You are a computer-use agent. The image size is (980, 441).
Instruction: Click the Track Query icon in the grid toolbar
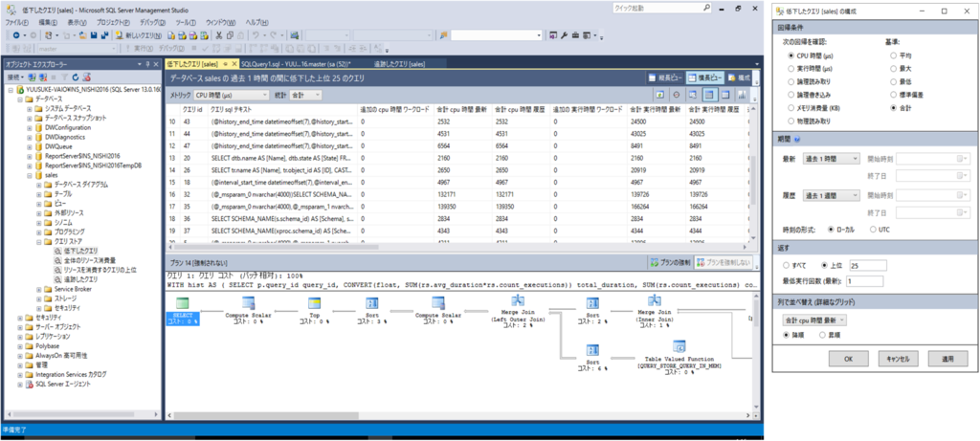coord(677,95)
